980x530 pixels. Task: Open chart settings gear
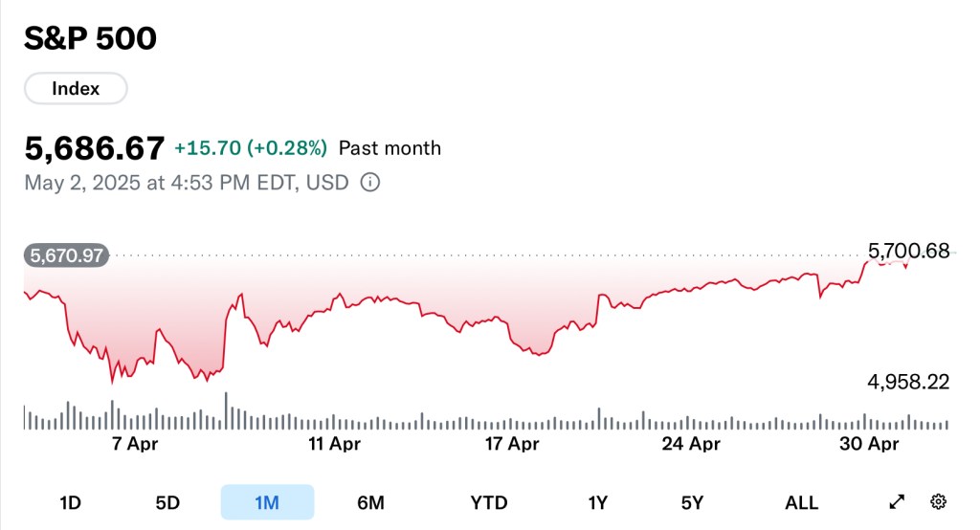tap(939, 502)
